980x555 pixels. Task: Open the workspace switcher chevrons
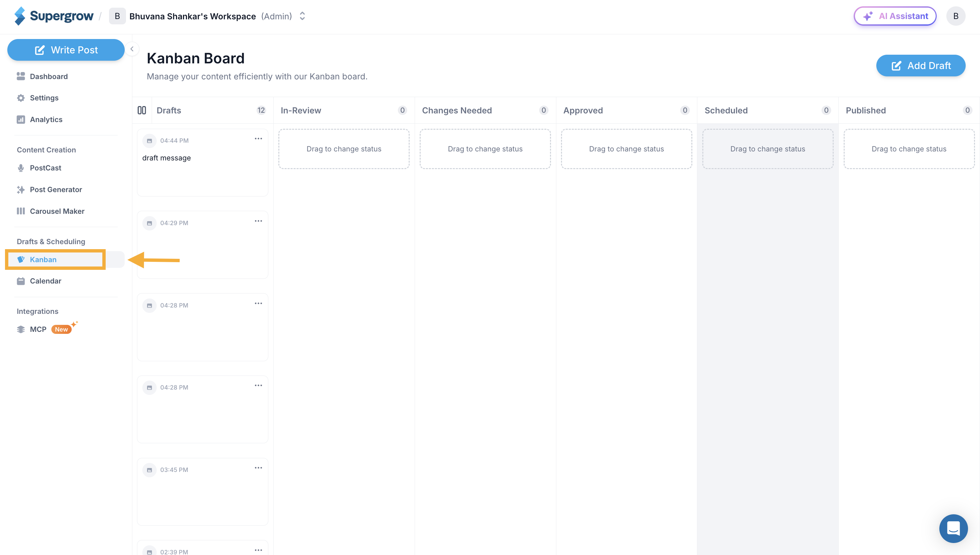(x=302, y=16)
